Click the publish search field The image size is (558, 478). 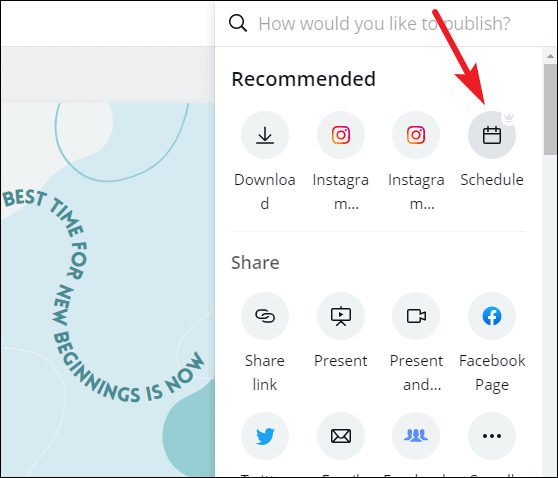click(x=384, y=24)
